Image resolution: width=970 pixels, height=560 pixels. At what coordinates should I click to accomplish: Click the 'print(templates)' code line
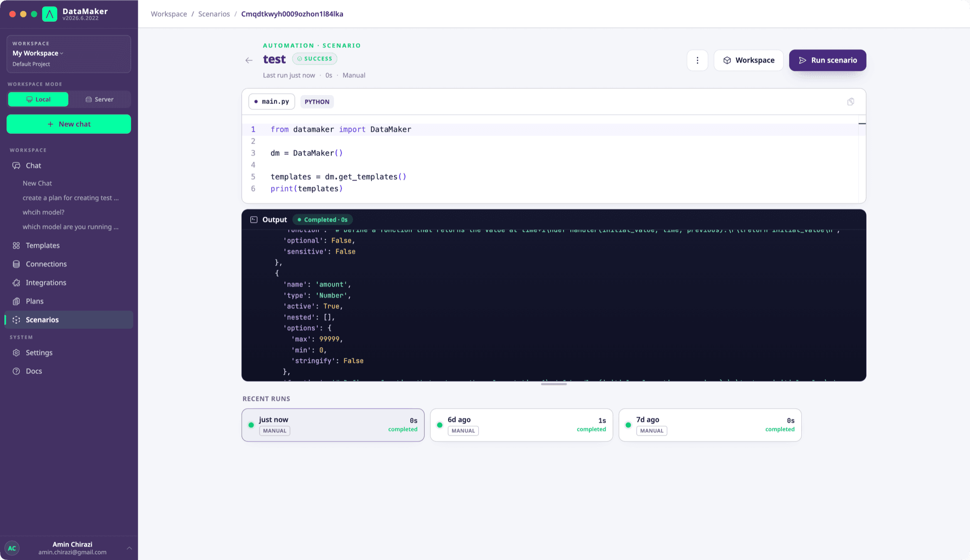click(307, 189)
